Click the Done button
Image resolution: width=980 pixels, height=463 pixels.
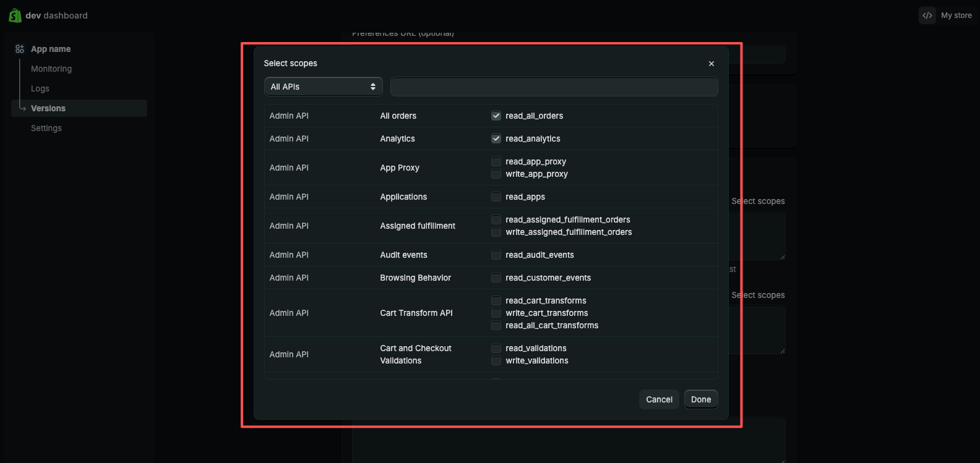click(701, 399)
